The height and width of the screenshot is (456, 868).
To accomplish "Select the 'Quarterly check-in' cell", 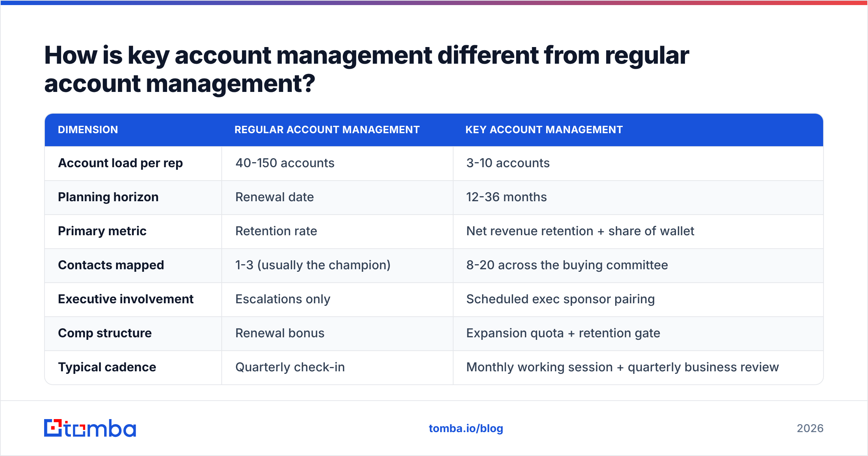I will pyautogui.click(x=290, y=367).
